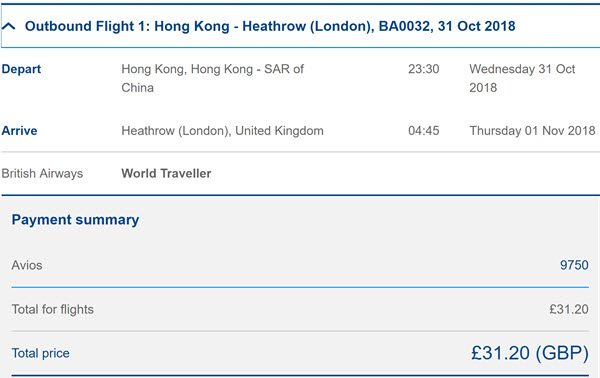Select the Depart label
Screen dimensions: 600x378
[21, 69]
